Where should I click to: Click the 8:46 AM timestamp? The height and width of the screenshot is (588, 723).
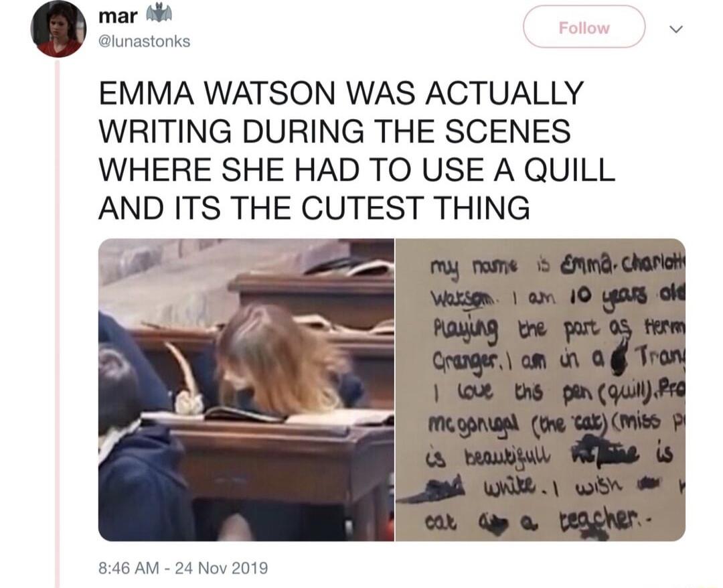(129, 567)
